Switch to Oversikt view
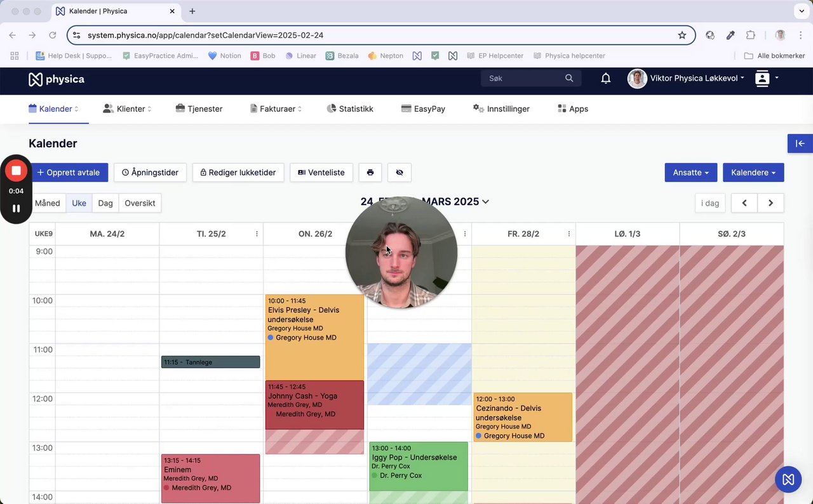Image resolution: width=813 pixels, height=504 pixels. tap(140, 203)
